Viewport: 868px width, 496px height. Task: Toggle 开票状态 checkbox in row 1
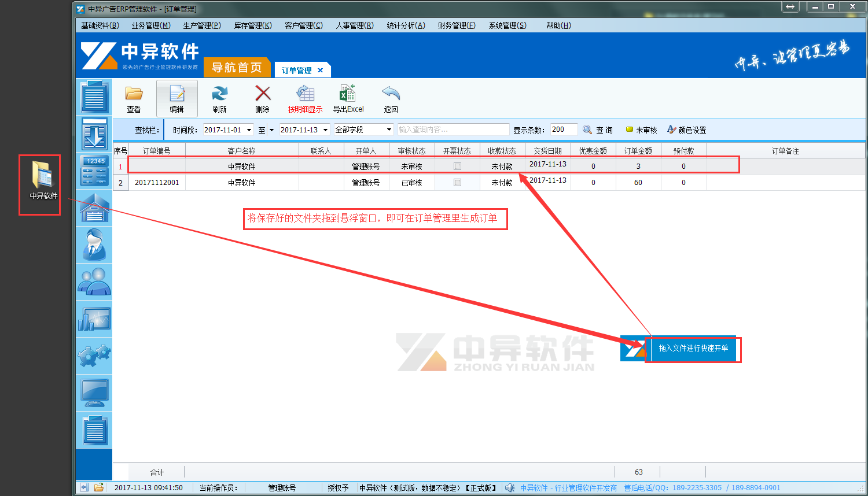pyautogui.click(x=457, y=166)
